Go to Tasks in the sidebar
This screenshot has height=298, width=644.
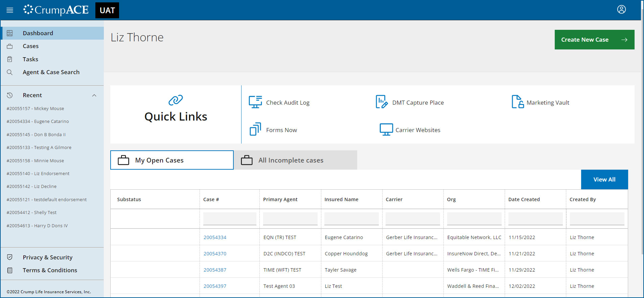coord(30,59)
